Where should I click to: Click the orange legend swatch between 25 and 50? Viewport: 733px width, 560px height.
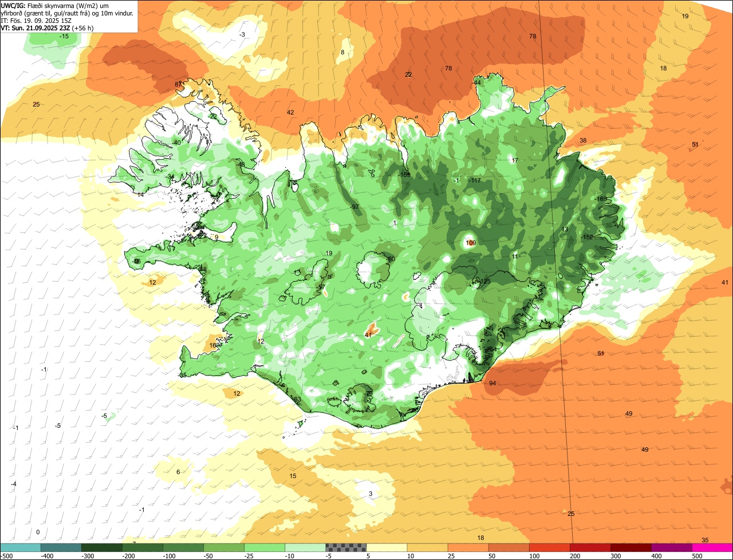click(x=468, y=547)
